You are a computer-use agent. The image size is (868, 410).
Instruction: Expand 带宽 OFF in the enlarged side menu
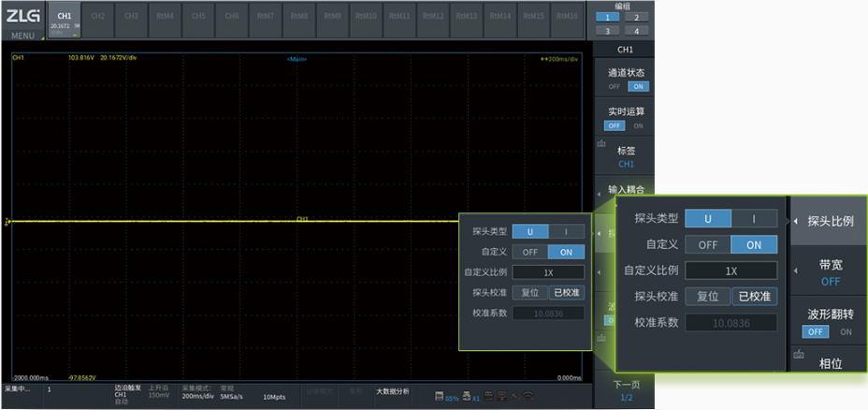click(829, 271)
